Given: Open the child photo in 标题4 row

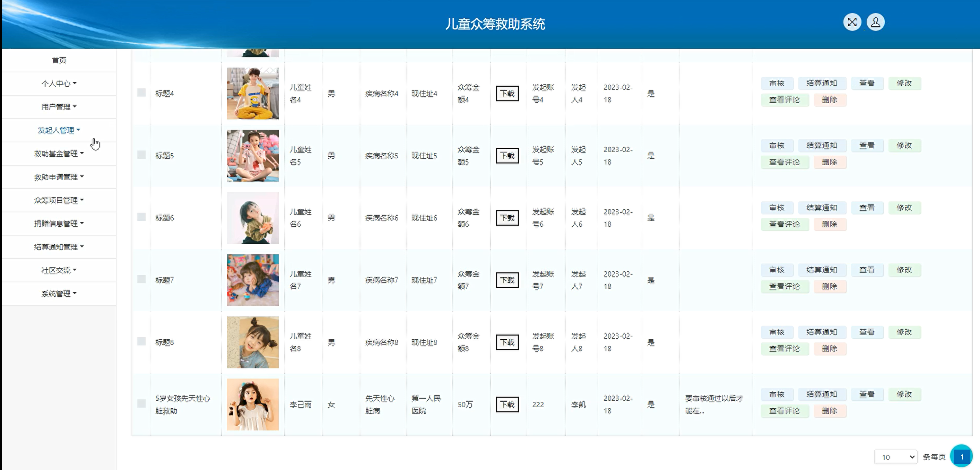Looking at the screenshot, I should [253, 94].
